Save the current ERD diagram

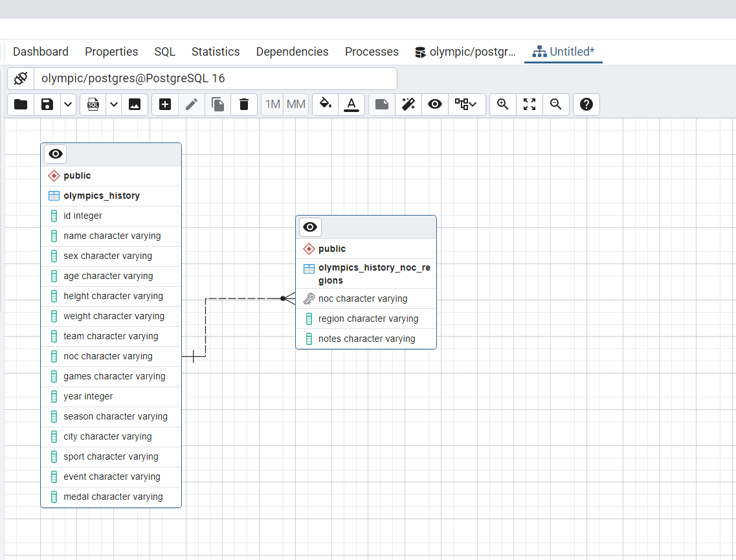pos(47,104)
